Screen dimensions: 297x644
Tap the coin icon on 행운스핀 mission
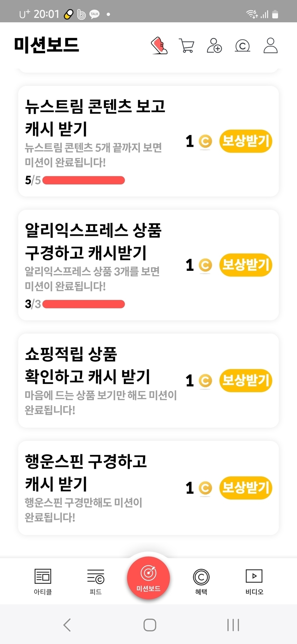click(x=205, y=488)
